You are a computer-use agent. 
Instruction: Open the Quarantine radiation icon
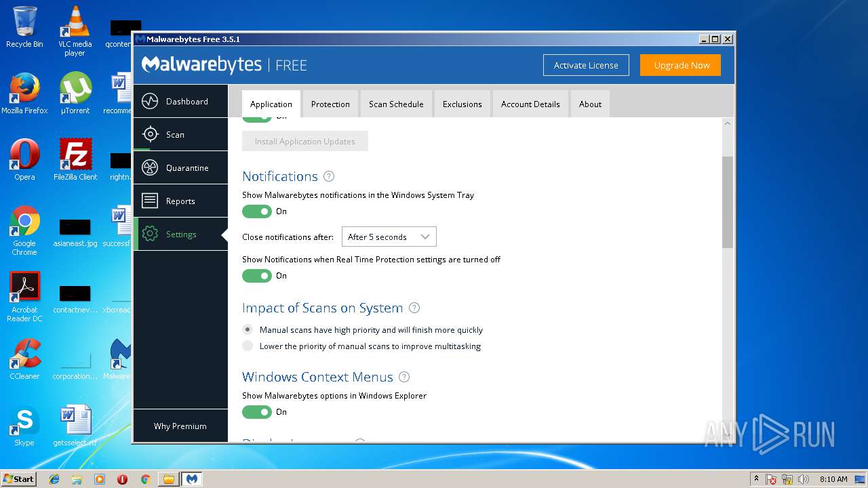(x=150, y=168)
